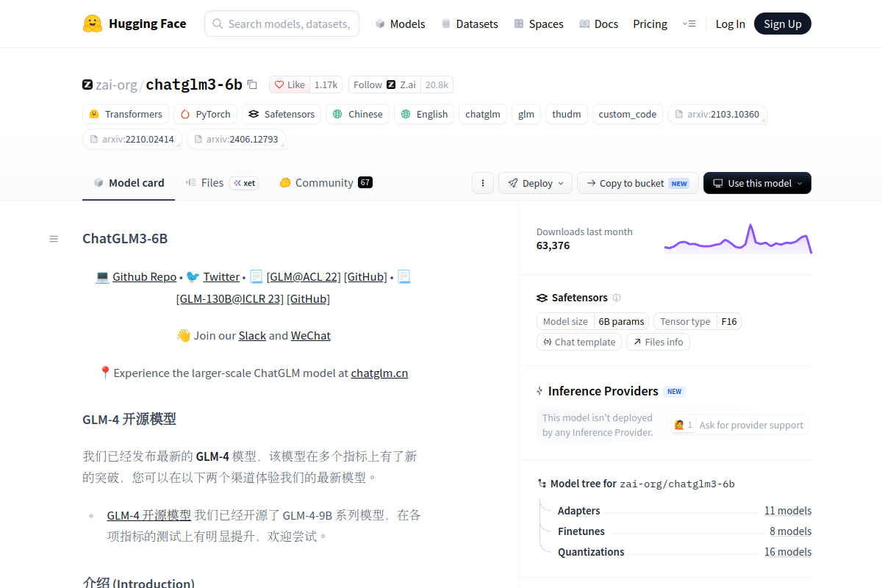Select the chatglm tag
Image resolution: width=882 pixels, height=588 pixels.
tap(483, 114)
